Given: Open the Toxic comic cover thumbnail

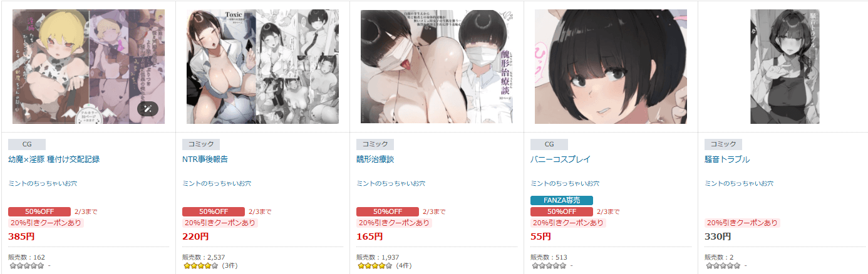Looking at the screenshot, I should 262,66.
